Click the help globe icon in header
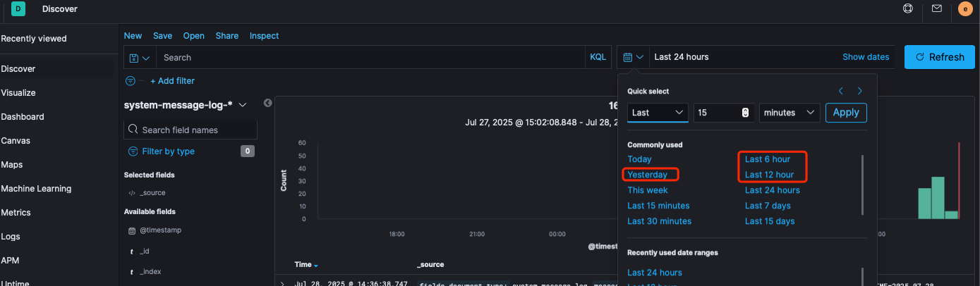The image size is (980, 286). 908,9
